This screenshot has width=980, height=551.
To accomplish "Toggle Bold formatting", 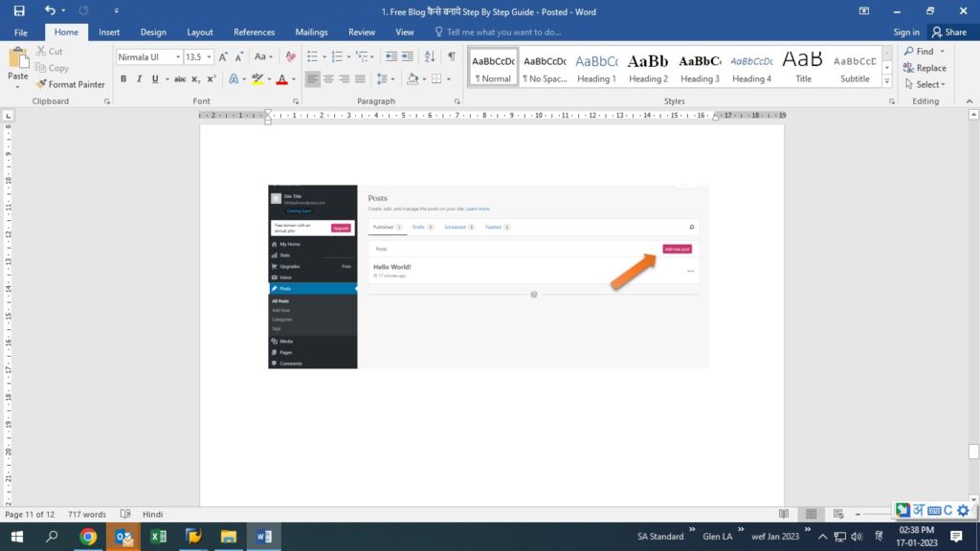I will click(123, 79).
